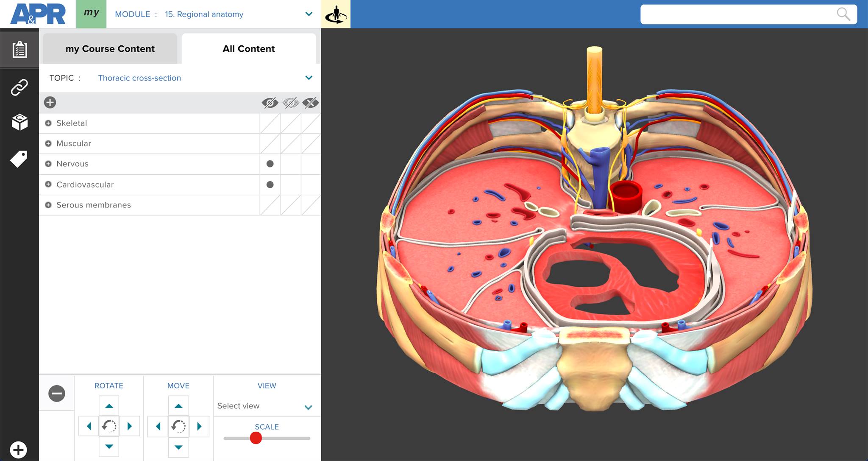
Task: Expand the Muscular system row
Action: tap(48, 143)
